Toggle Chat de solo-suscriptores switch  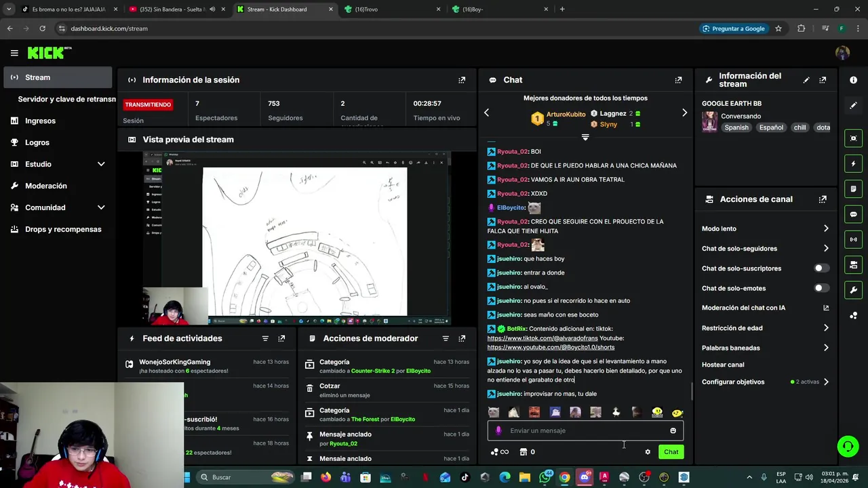(x=821, y=268)
